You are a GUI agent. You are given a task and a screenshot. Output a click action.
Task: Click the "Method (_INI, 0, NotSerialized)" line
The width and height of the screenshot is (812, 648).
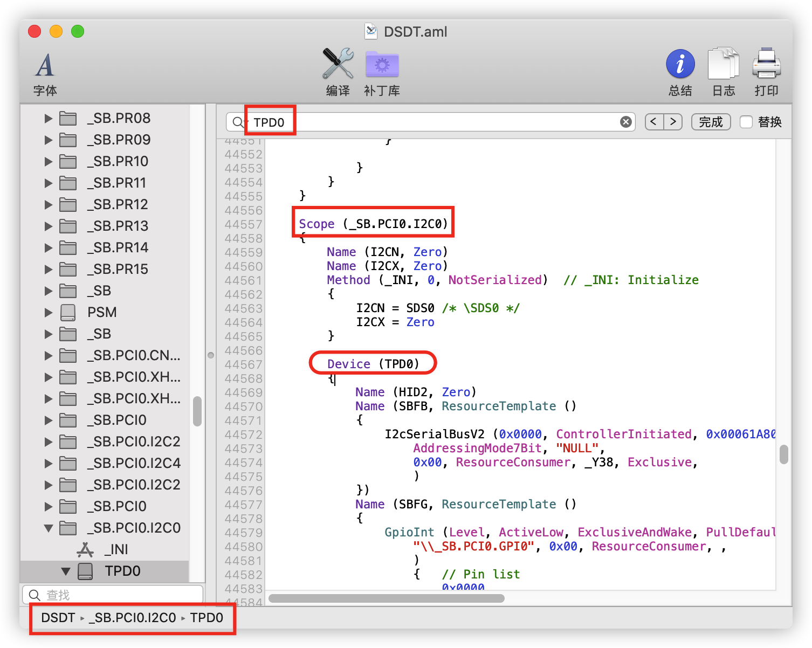coord(437,280)
